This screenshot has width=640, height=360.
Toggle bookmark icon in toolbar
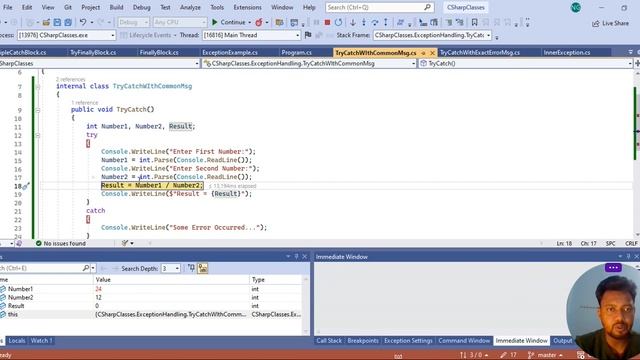click(474, 22)
